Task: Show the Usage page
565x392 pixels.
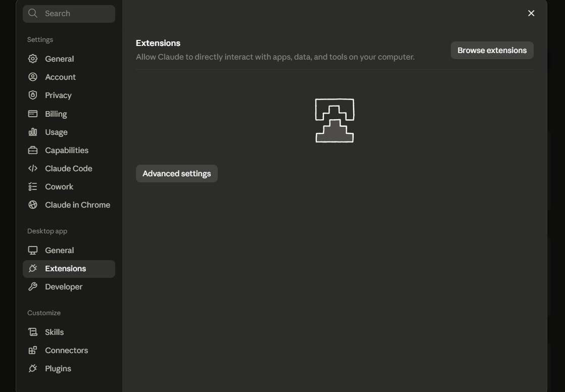Action: (69, 132)
